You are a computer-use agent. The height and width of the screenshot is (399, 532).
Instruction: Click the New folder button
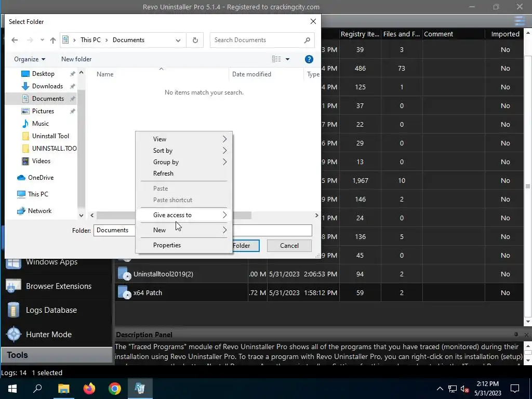pos(76,59)
